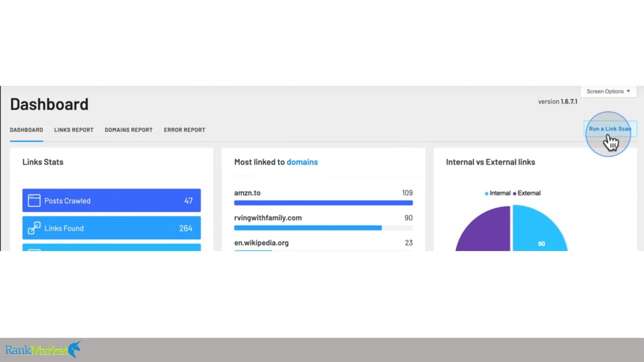644x362 pixels.
Task: Click the rvingwithfamily.com progress bar
Action: tap(323, 228)
